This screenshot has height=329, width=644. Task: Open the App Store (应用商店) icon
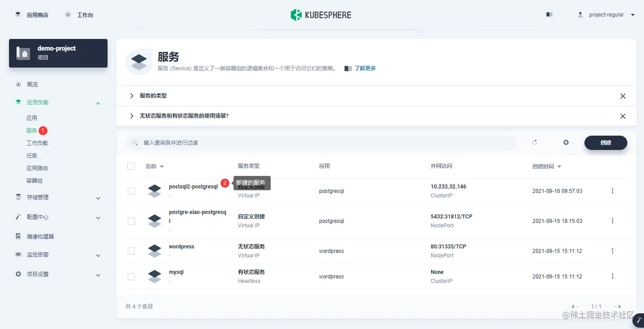pos(18,14)
